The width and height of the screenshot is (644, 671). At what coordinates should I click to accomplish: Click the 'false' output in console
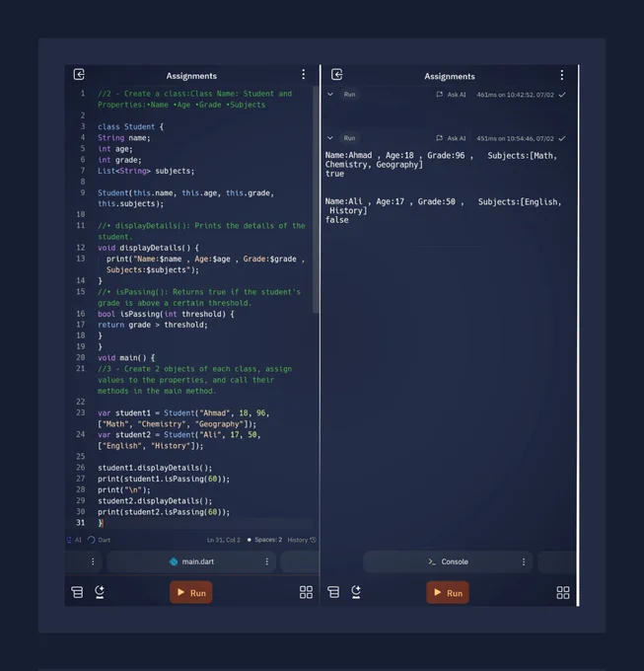pos(336,220)
